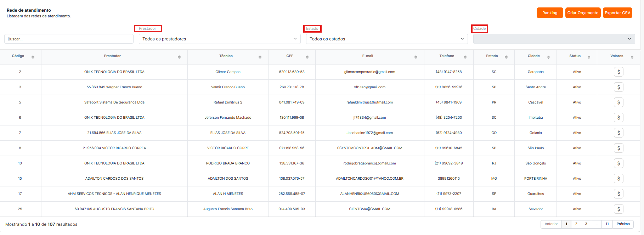Click dollar icon for Valmir Franco Bueno
The width and height of the screenshot is (644, 235).
(618, 87)
